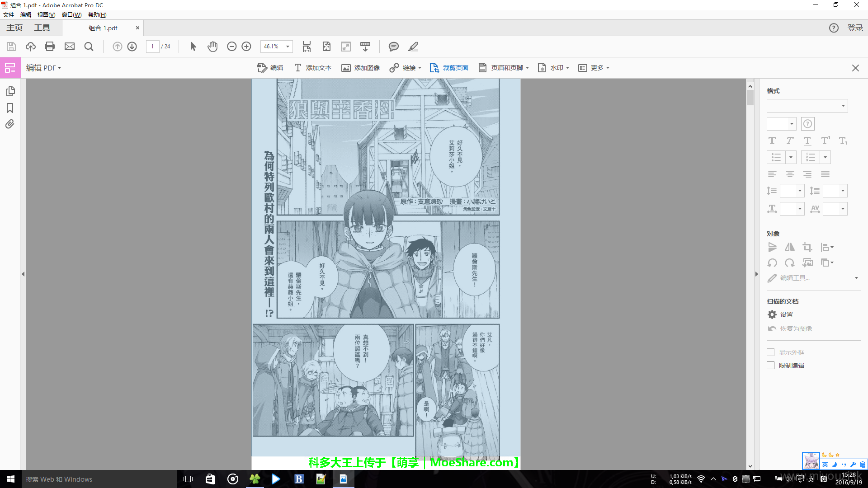The height and width of the screenshot is (488, 868).
Task: Open the Windows Start menu
Action: pyautogui.click(x=11, y=479)
